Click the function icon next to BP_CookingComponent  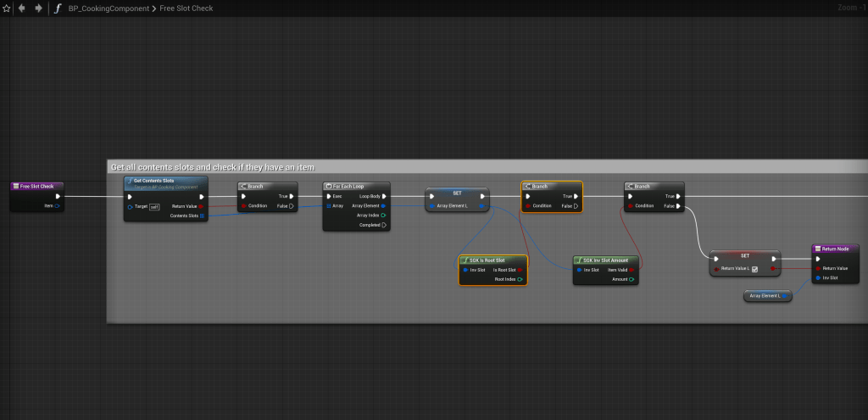[58, 8]
